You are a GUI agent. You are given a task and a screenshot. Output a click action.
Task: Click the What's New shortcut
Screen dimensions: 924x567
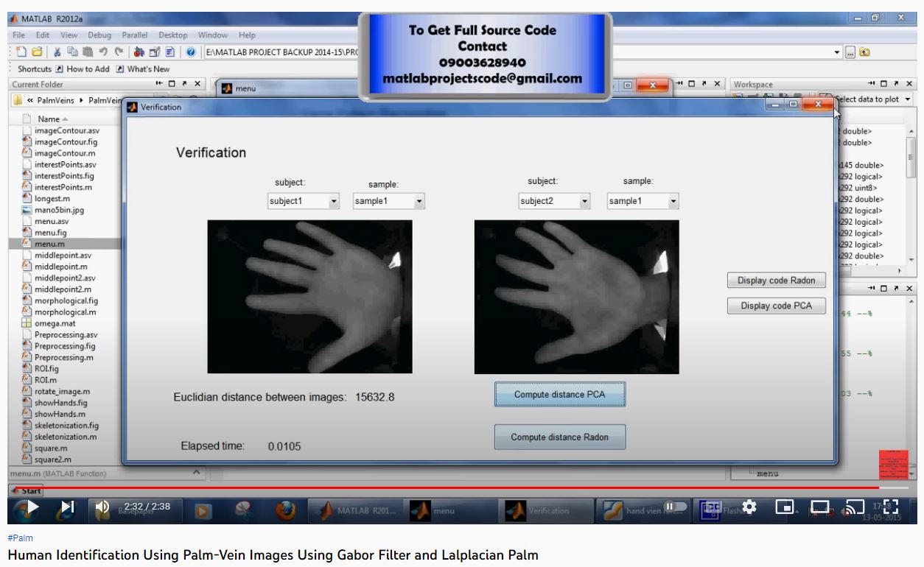[x=143, y=68]
